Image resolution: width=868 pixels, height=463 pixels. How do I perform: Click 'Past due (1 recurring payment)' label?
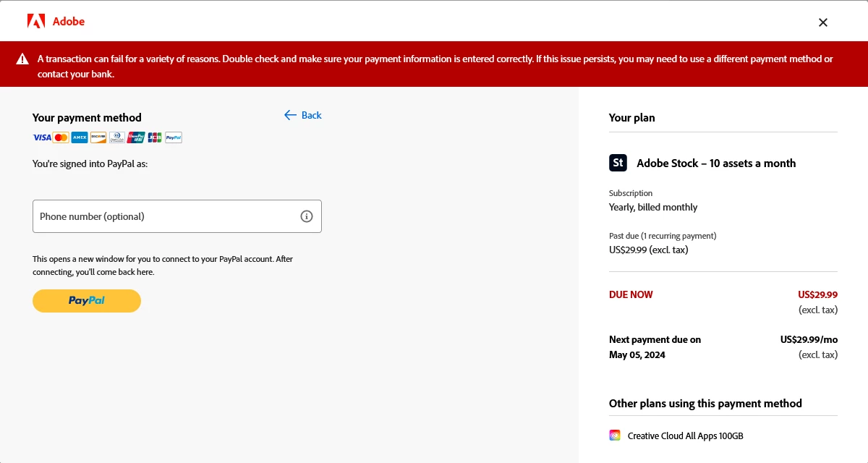663,236
